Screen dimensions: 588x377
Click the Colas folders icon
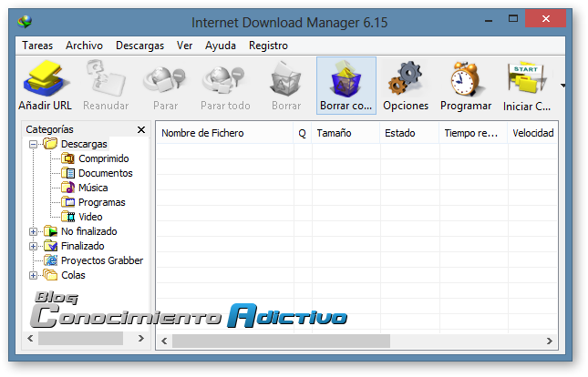pyautogui.click(x=50, y=275)
